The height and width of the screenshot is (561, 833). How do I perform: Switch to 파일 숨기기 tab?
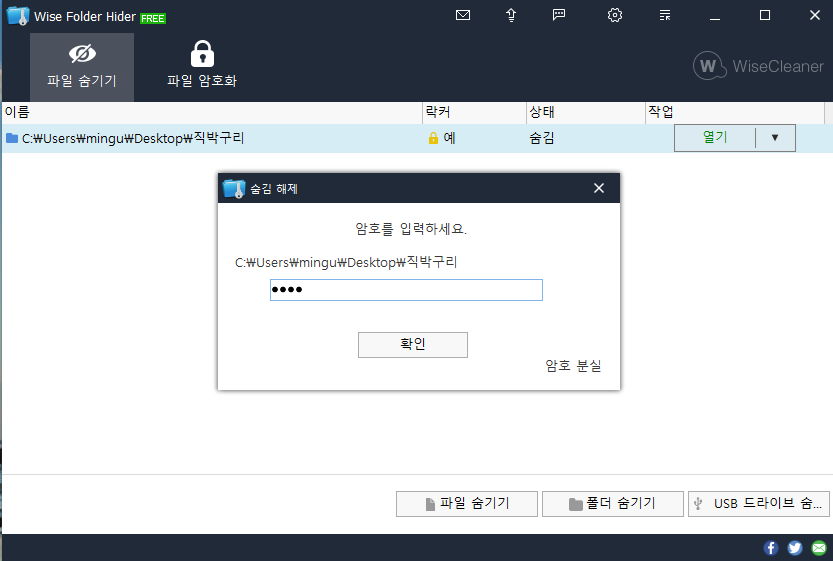[82, 67]
